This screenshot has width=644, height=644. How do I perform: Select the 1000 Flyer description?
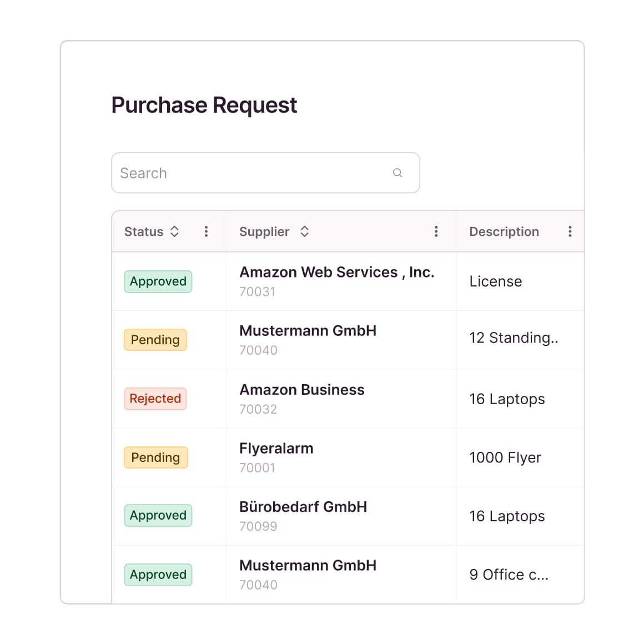point(505,457)
